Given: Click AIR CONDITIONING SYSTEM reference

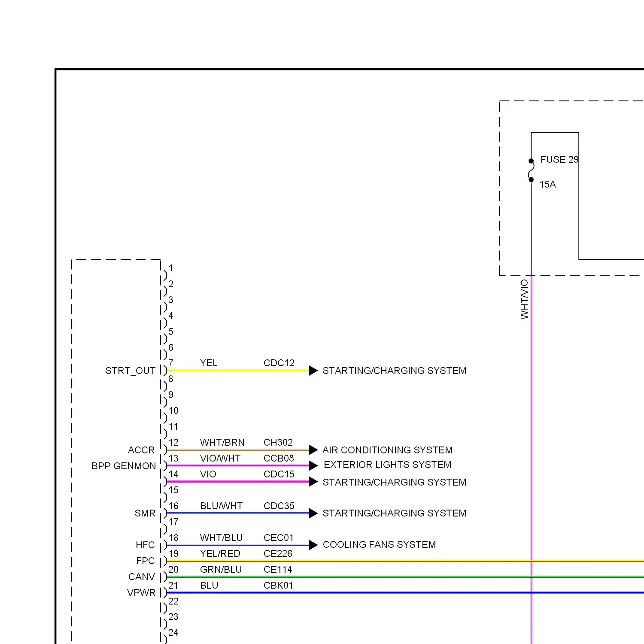Looking at the screenshot, I should (387, 450).
